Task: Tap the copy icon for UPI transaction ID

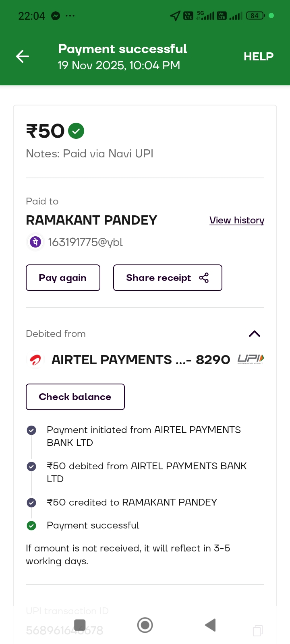Action: point(258,630)
